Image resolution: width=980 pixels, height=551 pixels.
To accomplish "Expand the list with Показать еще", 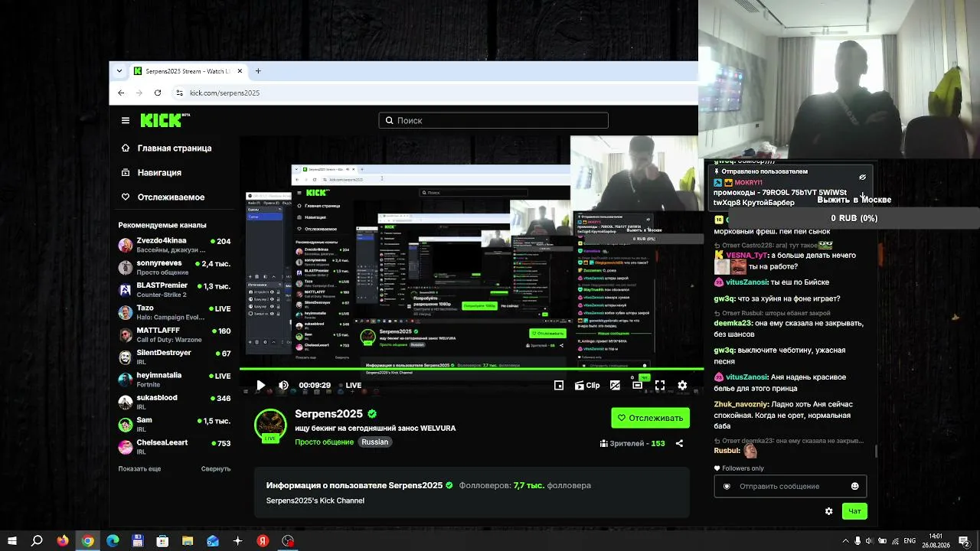I will 139,468.
